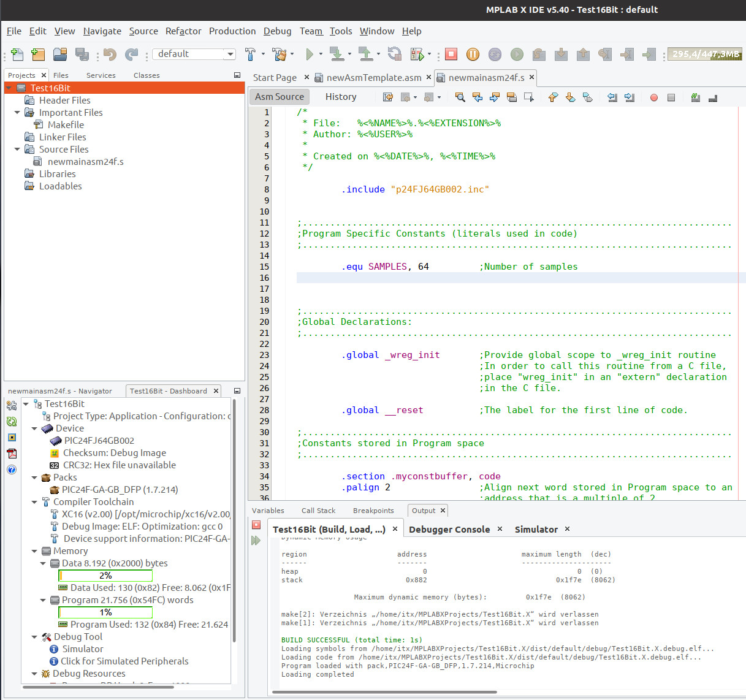Collapse the Memory node in Dashboard

(x=34, y=551)
